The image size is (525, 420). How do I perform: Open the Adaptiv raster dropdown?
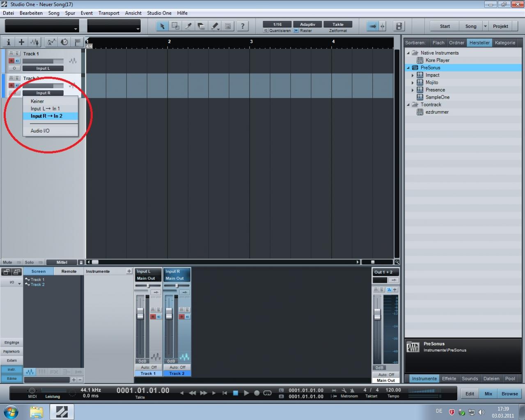coord(307,24)
